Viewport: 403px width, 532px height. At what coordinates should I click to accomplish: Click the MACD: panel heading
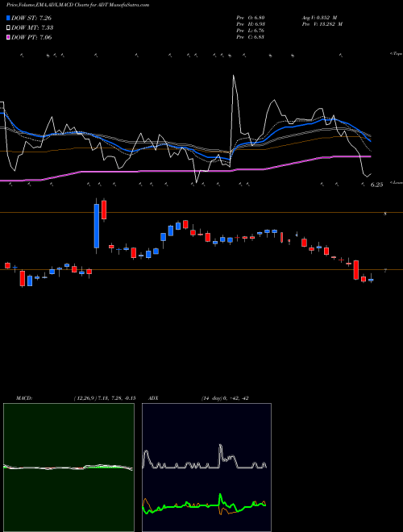coord(24,398)
